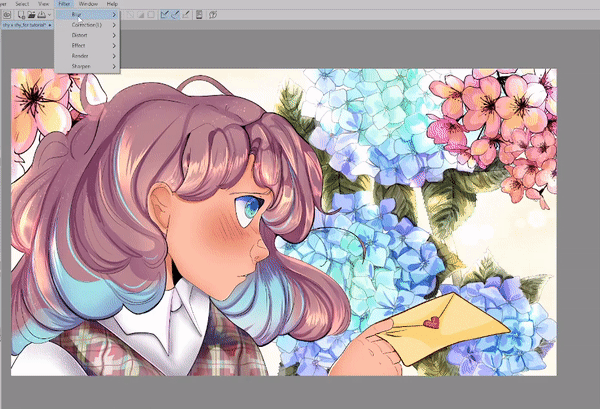Toggle the snap to special ruler icon
Image resolution: width=600 pixels, height=409 pixels.
(x=175, y=15)
